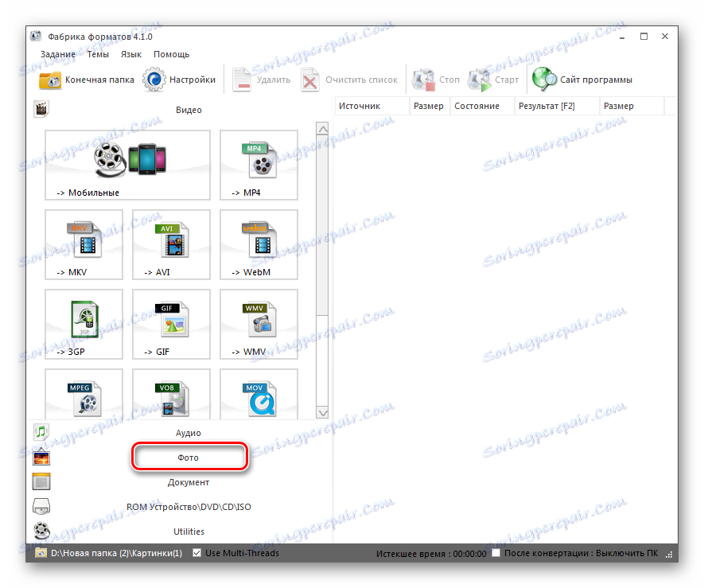The height and width of the screenshot is (588, 704).
Task: Expand the Utilities section
Action: tap(189, 532)
